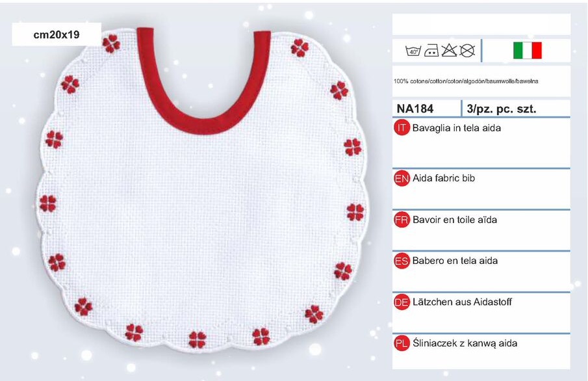Click the red FR language badge
The height and width of the screenshot is (381, 588).
point(402,220)
